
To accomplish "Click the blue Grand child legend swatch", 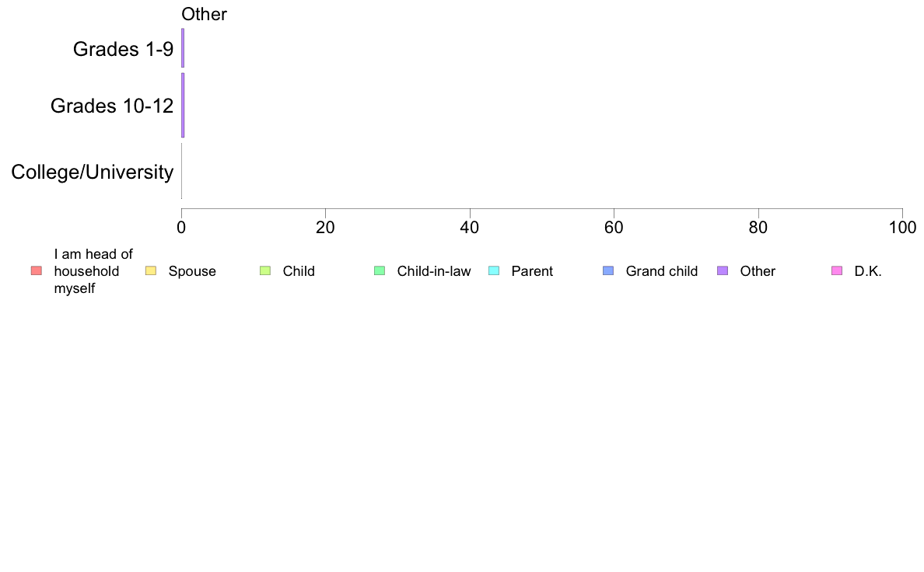I will [608, 271].
